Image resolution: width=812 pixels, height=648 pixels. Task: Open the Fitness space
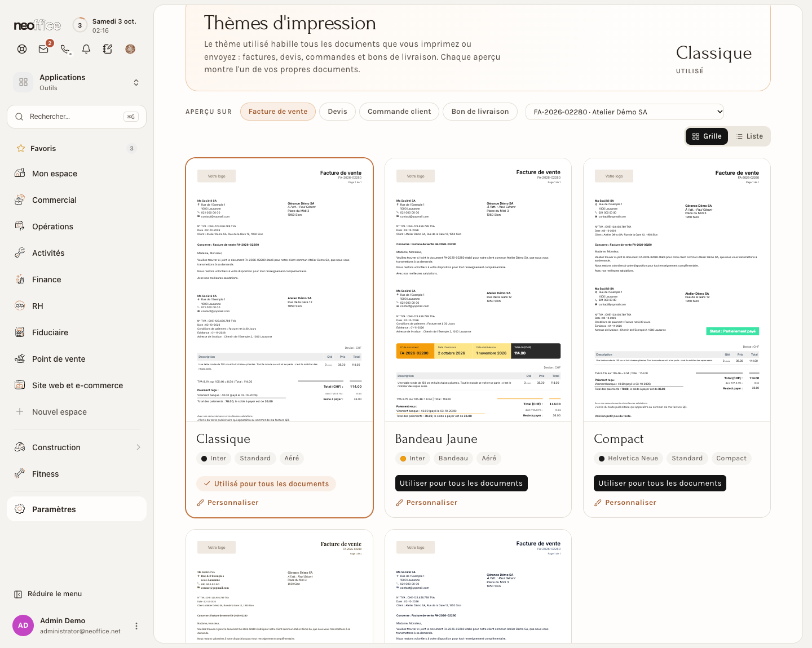click(x=77, y=474)
